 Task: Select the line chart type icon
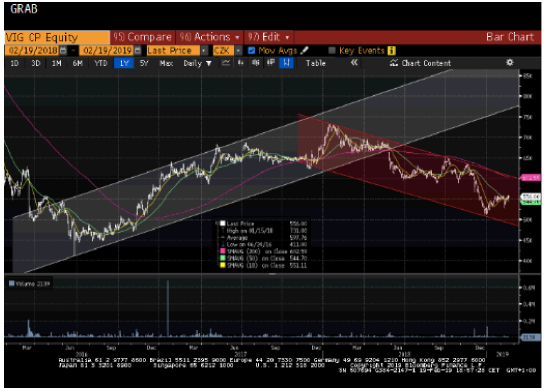point(226,63)
